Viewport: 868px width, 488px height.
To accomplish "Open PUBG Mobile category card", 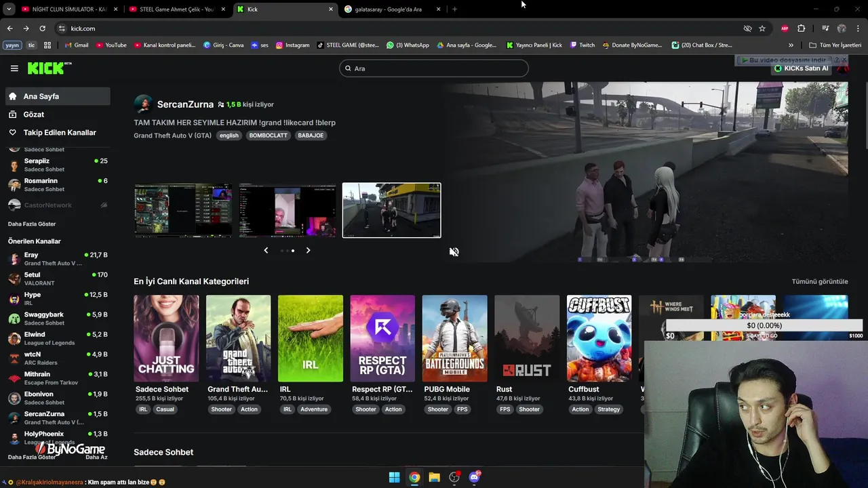I will 454,338.
